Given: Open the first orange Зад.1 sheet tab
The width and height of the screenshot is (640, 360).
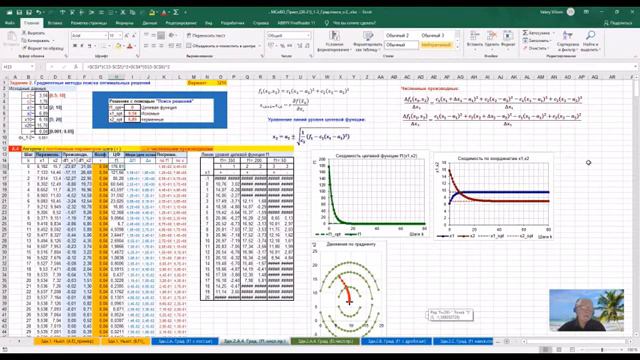Looking at the screenshot, I should click(66, 341).
